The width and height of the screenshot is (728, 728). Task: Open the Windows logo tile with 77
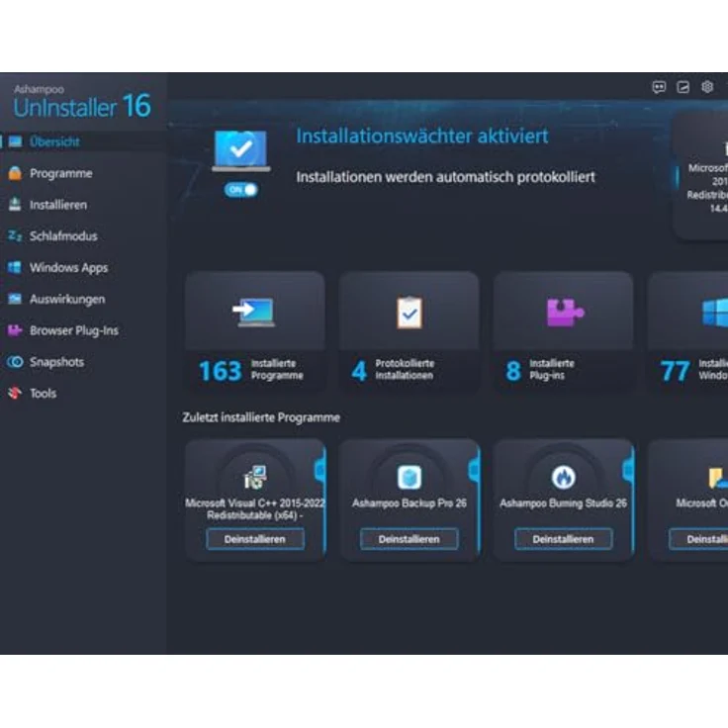(715, 313)
